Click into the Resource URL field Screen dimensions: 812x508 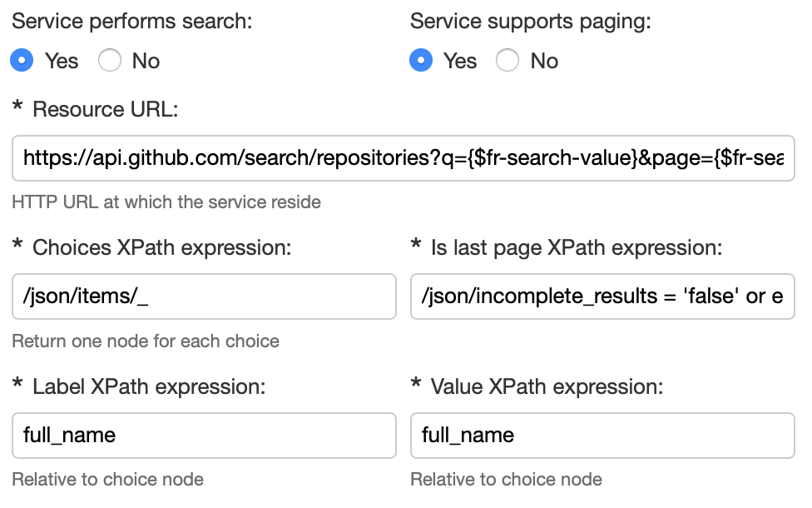pos(403,158)
